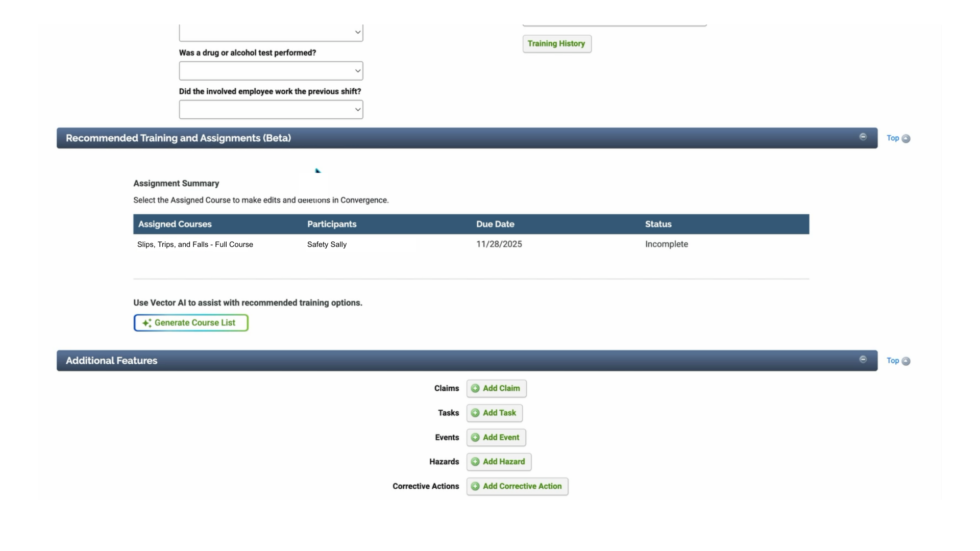This screenshot has width=980, height=551.
Task: Click the Hazards label
Action: (444, 462)
